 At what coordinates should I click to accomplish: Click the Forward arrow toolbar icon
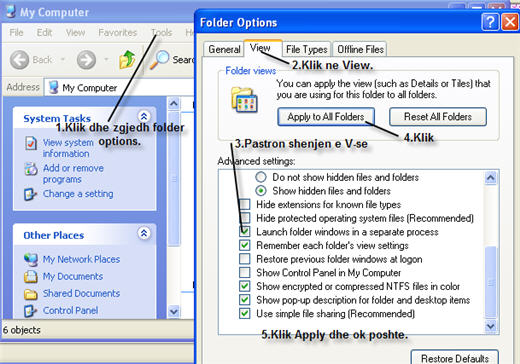point(86,60)
